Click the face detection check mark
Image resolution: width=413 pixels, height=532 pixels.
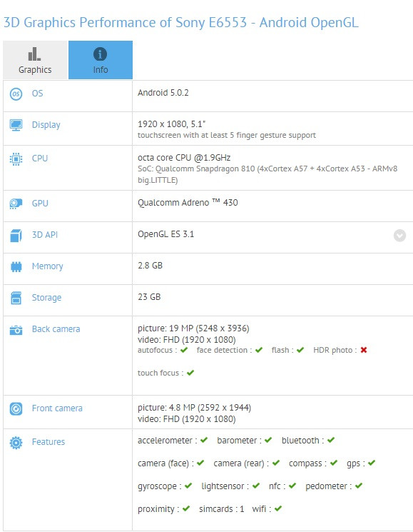(259, 350)
